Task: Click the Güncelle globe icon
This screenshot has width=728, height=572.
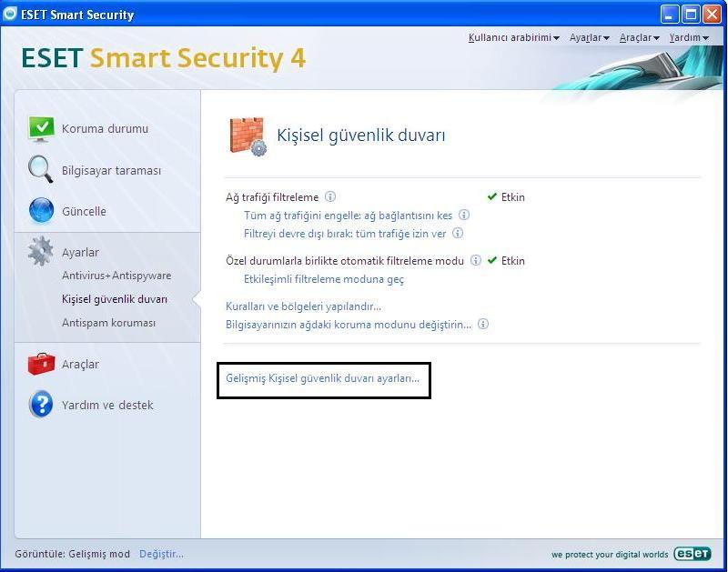Action: click(x=41, y=211)
